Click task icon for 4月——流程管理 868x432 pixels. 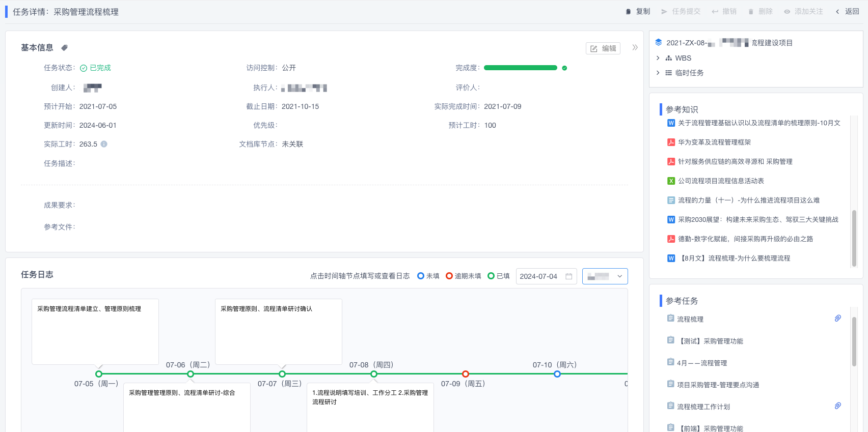coord(671,362)
